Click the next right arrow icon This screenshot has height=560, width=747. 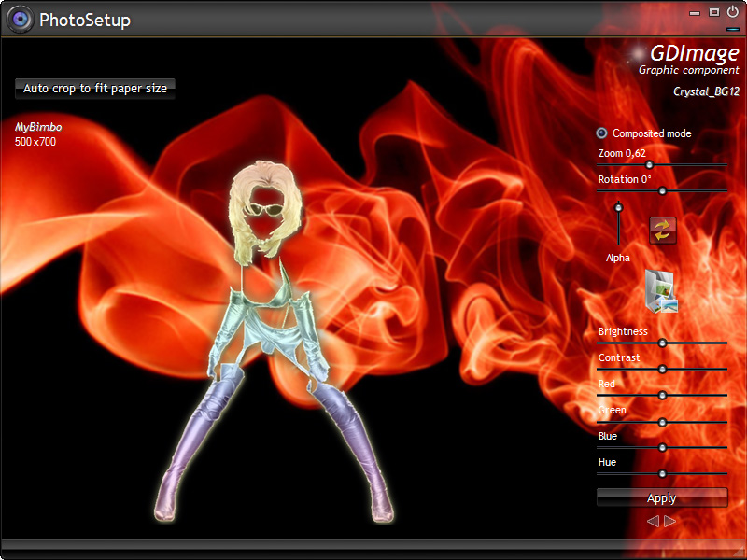pyautogui.click(x=669, y=521)
